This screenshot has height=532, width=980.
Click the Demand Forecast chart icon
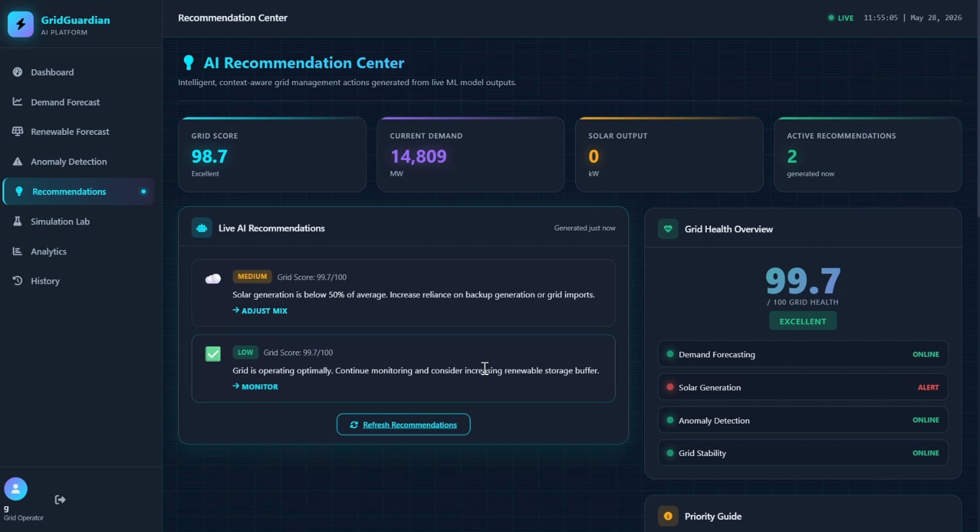(18, 102)
